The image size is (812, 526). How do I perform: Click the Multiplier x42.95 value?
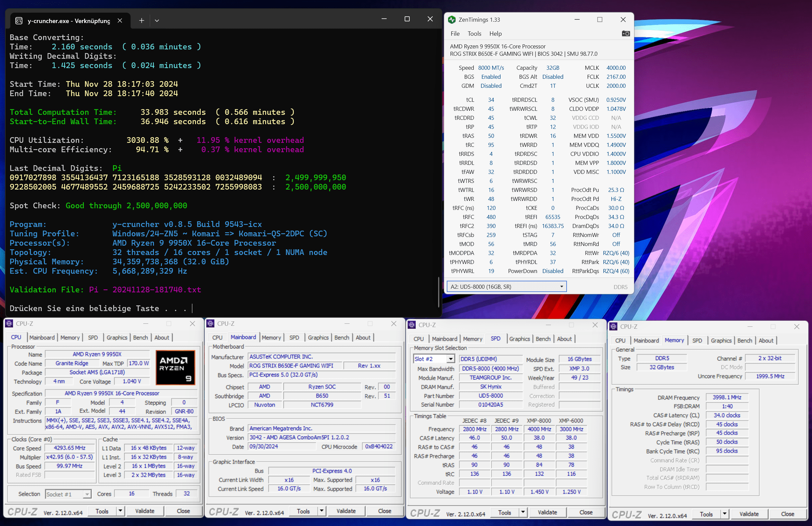[x=69, y=457]
